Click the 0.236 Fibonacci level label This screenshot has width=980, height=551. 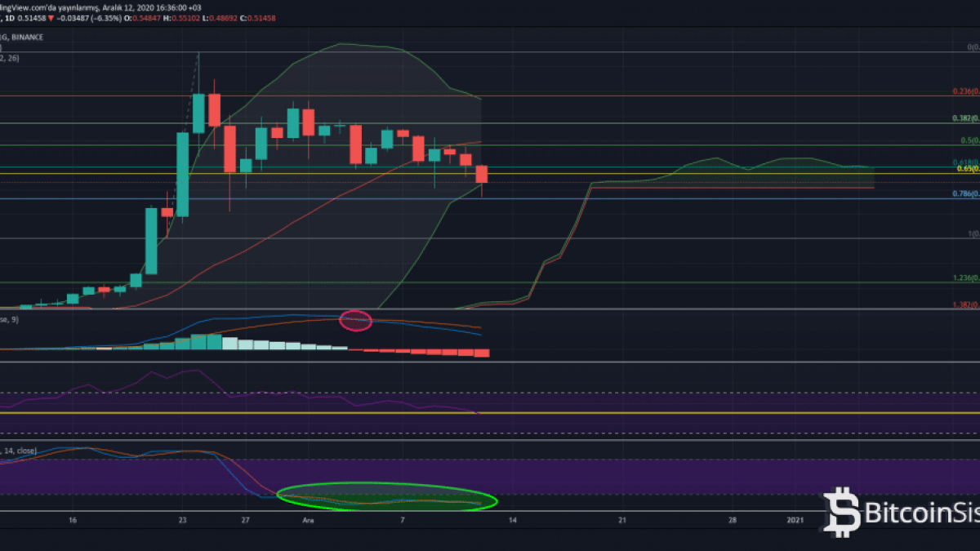pyautogui.click(x=965, y=92)
